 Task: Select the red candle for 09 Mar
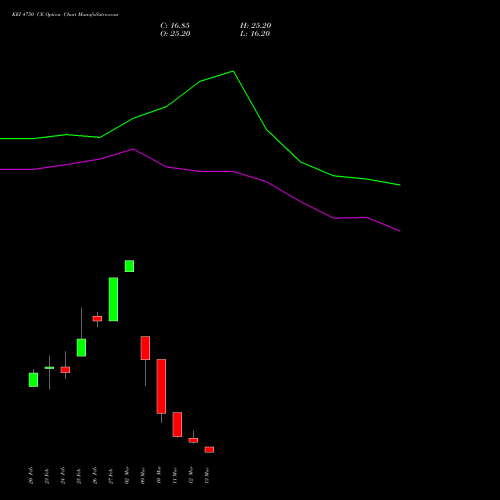coord(145,348)
